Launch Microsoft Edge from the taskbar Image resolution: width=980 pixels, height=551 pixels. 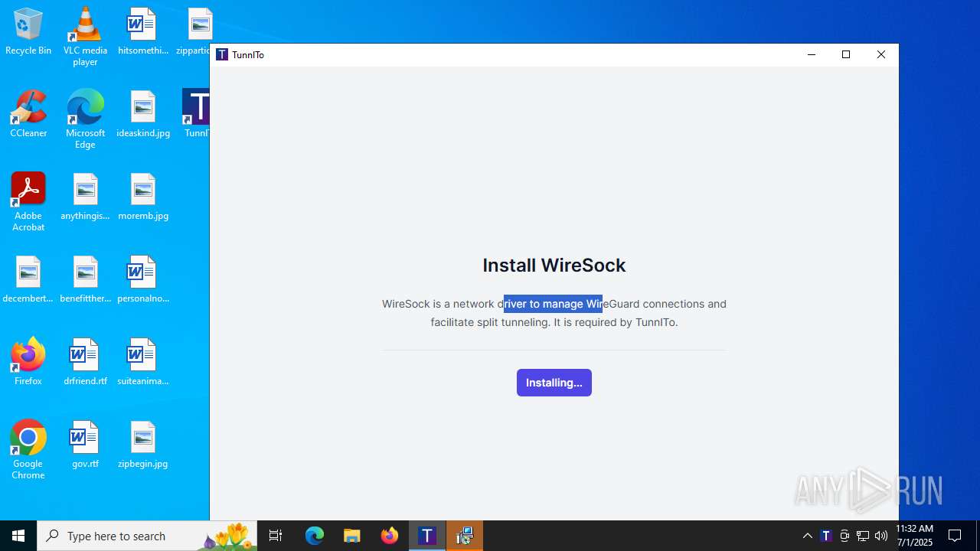pos(315,536)
